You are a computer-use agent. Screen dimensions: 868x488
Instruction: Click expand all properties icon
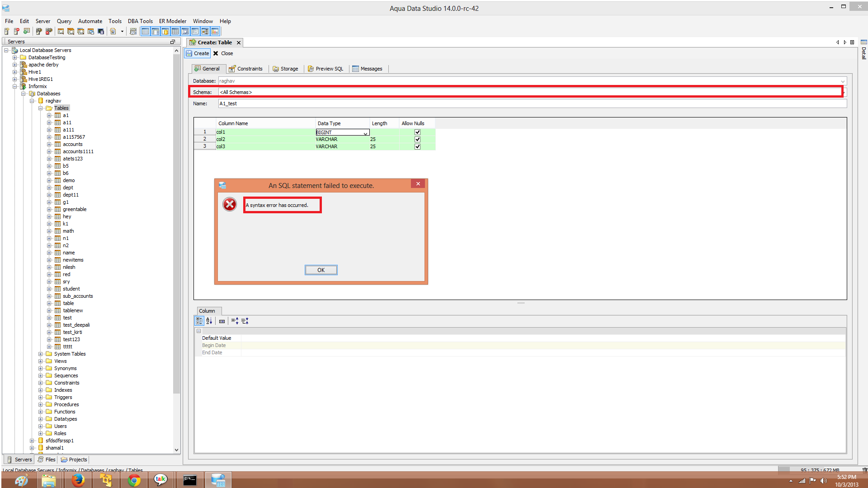coord(235,321)
